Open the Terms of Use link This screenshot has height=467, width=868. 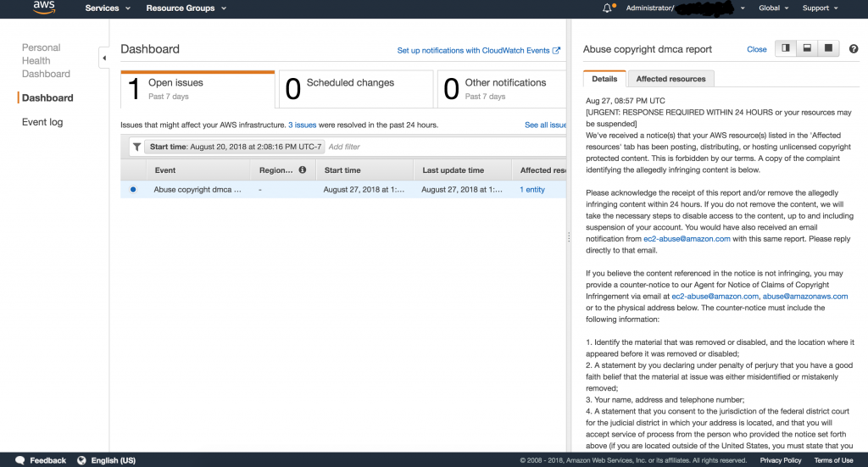point(833,460)
